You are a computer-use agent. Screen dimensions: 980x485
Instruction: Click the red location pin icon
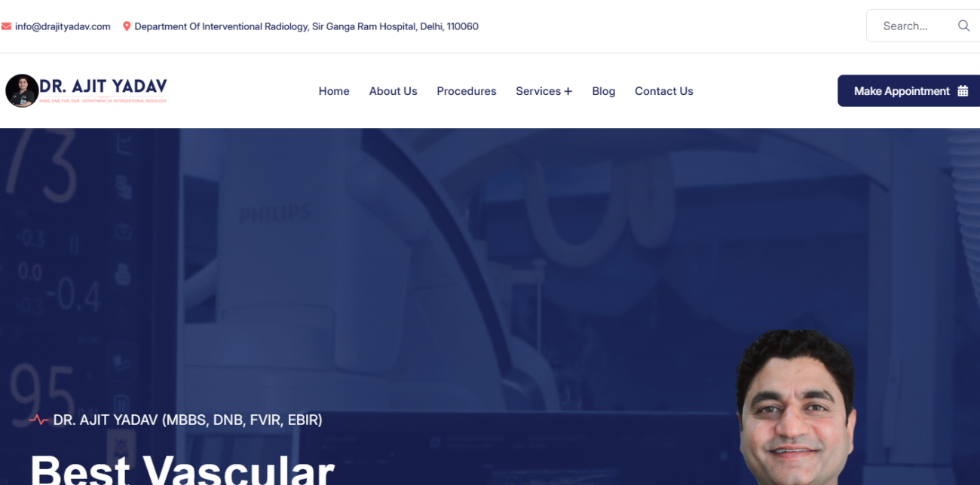click(x=127, y=26)
